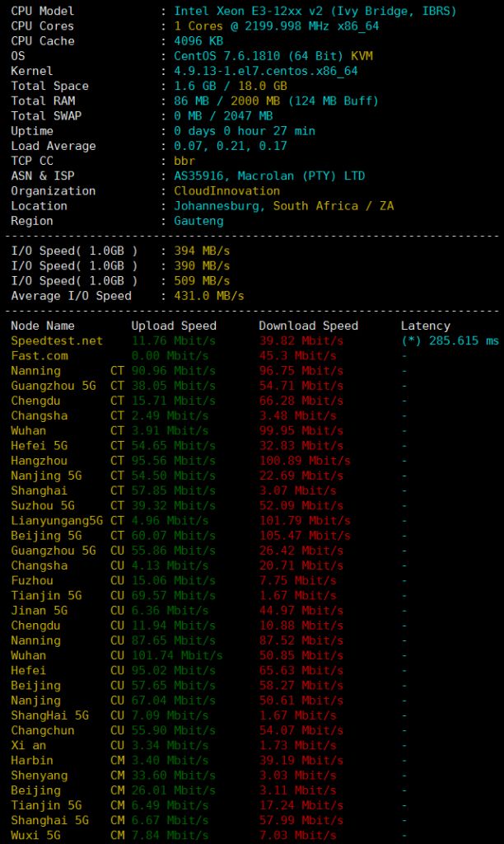
Task: Click Nanning CU upload speed 87.65 Mbit/s
Action: click(174, 641)
